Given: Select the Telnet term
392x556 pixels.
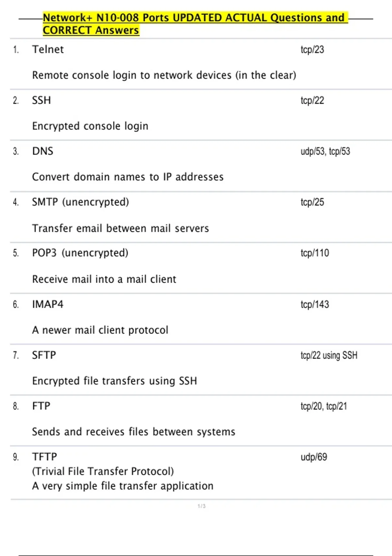Looking at the screenshot, I should pyautogui.click(x=48, y=49).
